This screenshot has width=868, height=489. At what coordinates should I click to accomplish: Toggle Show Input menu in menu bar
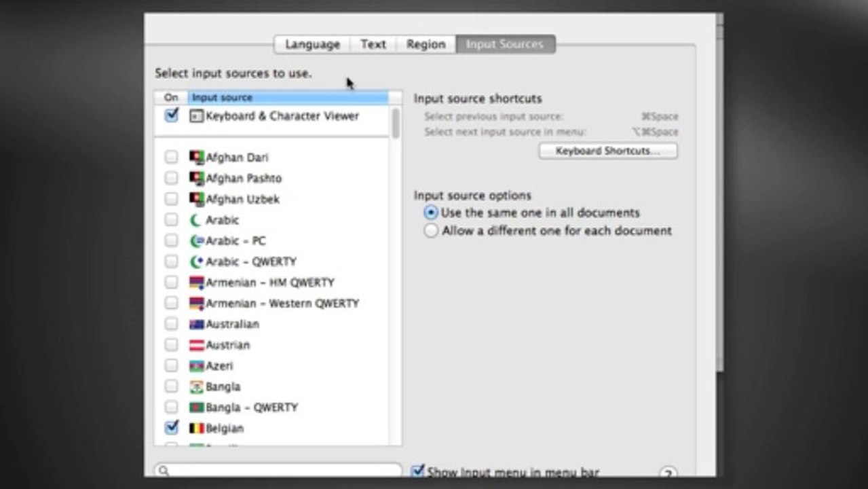click(419, 471)
